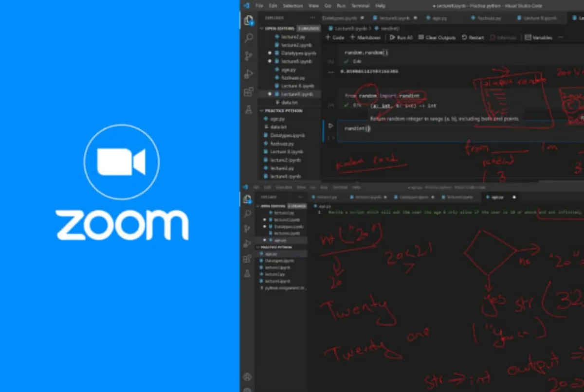Viewport: 584px width, 392px height.
Task: Click Run All in notebook toolbar
Action: 401,37
